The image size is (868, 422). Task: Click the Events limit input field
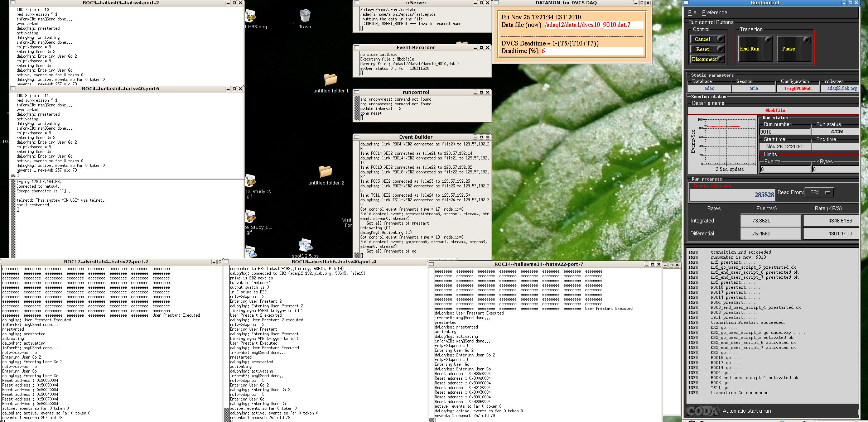(785, 169)
